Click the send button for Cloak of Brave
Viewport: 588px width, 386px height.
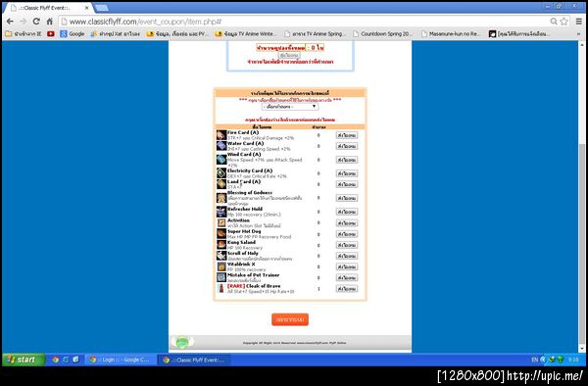coord(347,289)
